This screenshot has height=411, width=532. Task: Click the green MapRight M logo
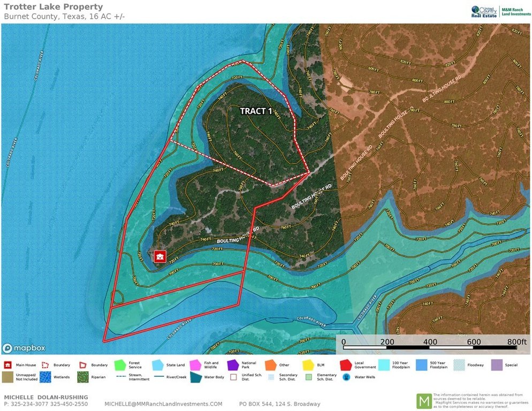click(x=424, y=401)
